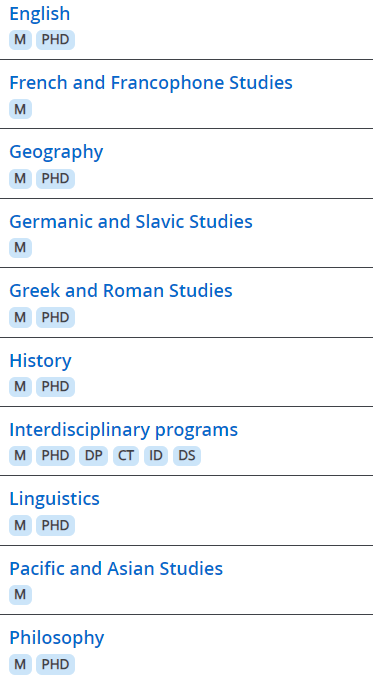Open French and Francophone Studies link
This screenshot has height=683, width=373.
coord(151,83)
